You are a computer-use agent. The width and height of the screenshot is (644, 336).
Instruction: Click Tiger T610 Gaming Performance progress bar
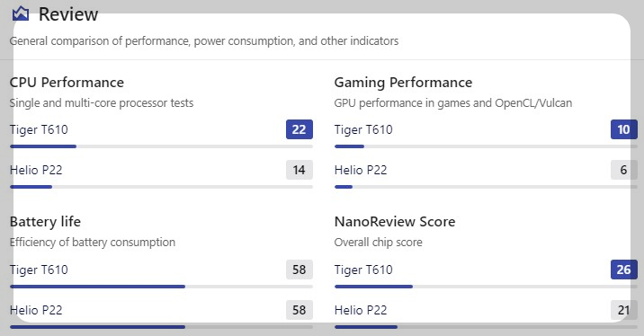coord(486,146)
